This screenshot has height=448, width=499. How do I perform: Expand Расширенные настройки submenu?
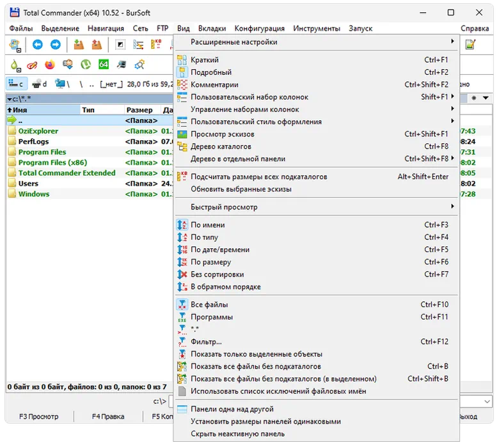[316, 42]
